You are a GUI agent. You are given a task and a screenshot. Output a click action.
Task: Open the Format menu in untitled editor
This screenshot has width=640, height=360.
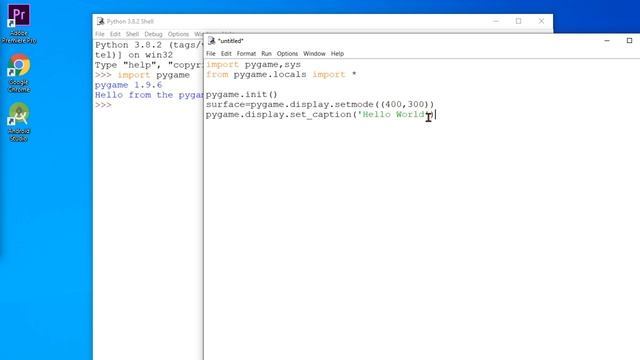(246, 53)
